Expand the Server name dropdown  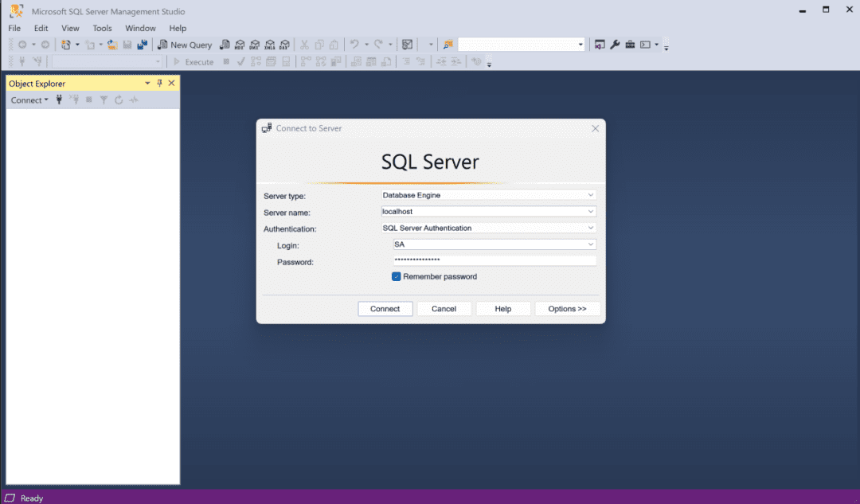pyautogui.click(x=590, y=212)
